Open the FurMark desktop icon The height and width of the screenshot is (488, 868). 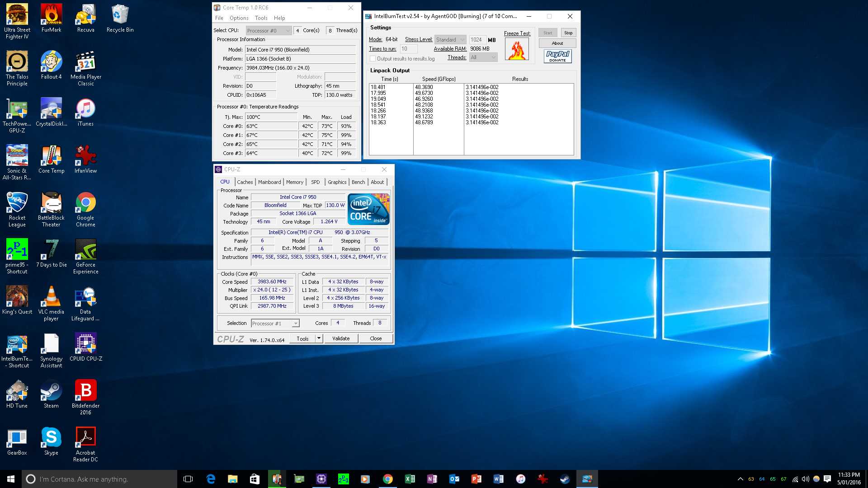pyautogui.click(x=51, y=18)
